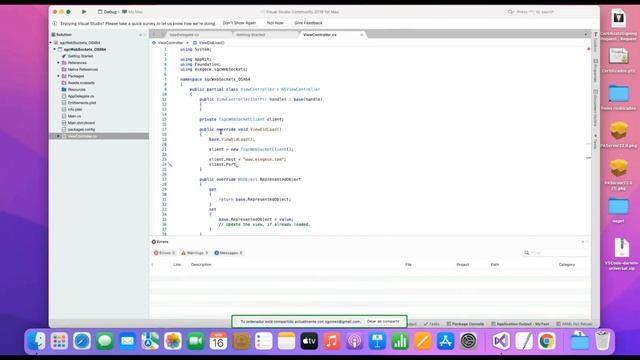Run the project with the Play button
This screenshot has width=640, height=360.
click(84, 12)
